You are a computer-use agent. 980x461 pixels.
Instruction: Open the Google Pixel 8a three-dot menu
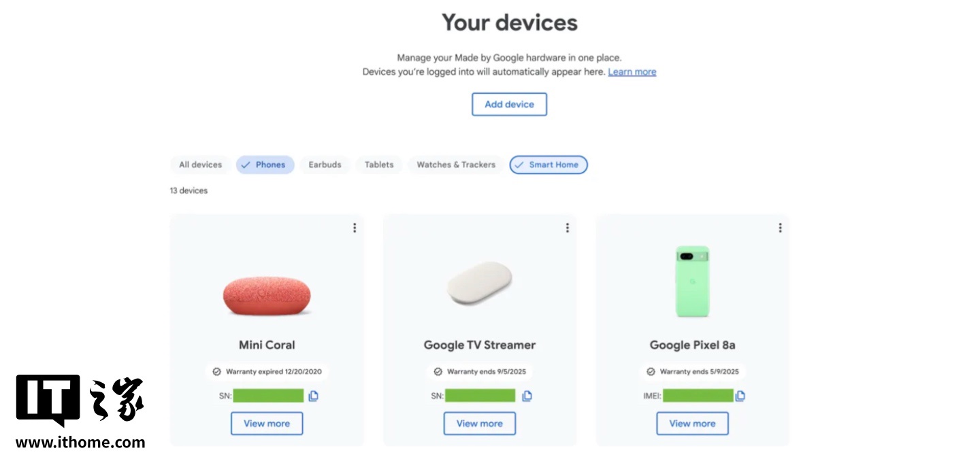(x=780, y=228)
